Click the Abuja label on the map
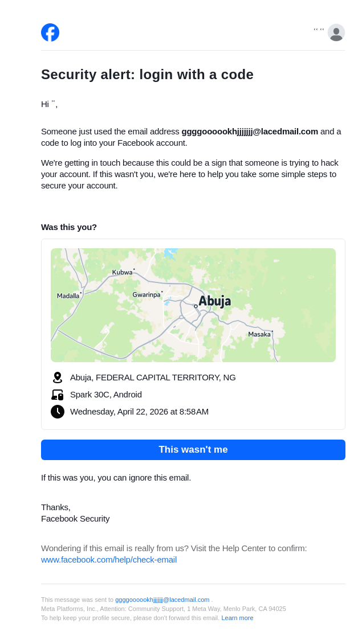The width and height of the screenshot is (350, 644). point(215,301)
